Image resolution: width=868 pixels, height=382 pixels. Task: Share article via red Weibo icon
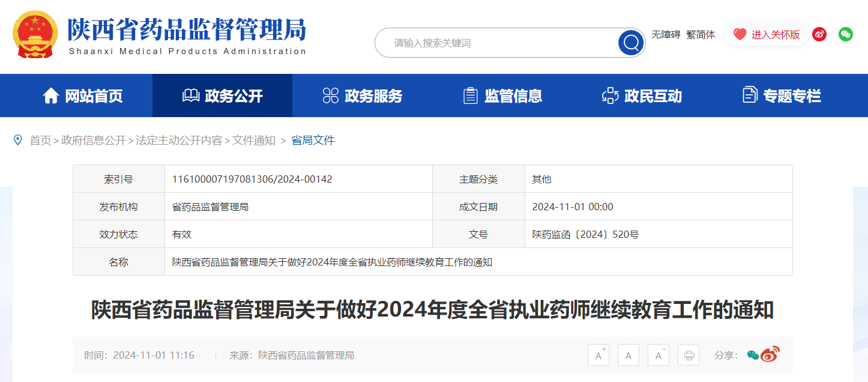coord(770,355)
